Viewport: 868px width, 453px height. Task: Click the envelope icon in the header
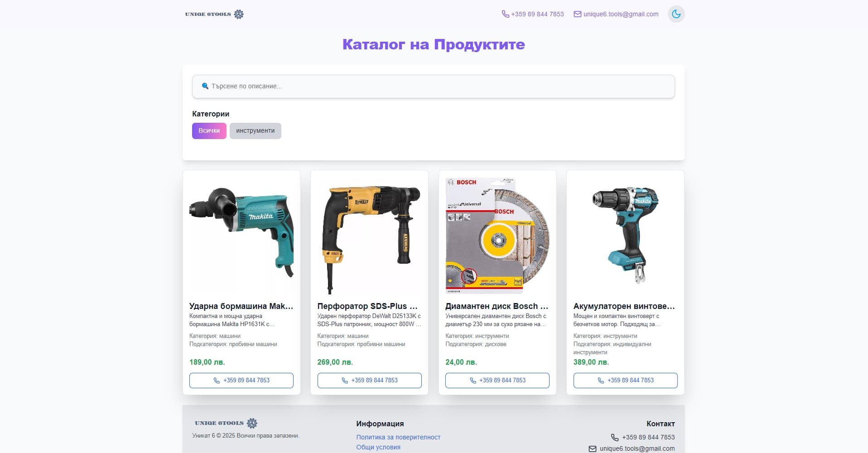(577, 14)
